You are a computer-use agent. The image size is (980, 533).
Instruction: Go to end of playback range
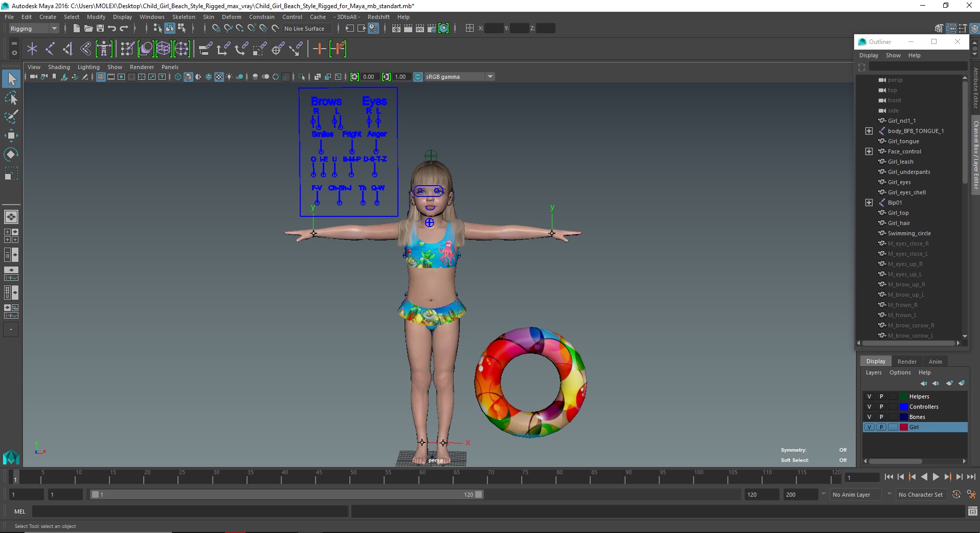point(971,477)
